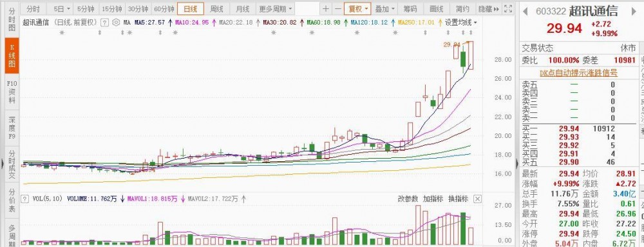Switch chart to 15分钟 period

click(x=112, y=8)
